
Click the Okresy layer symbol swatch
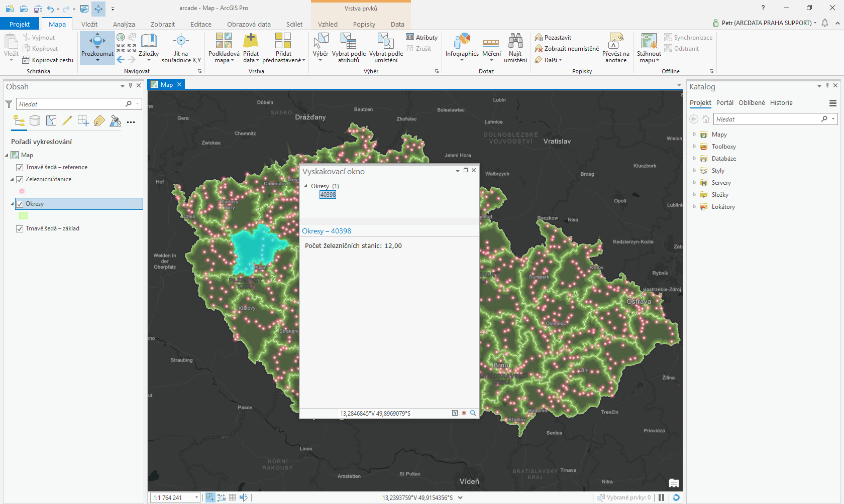[23, 216]
